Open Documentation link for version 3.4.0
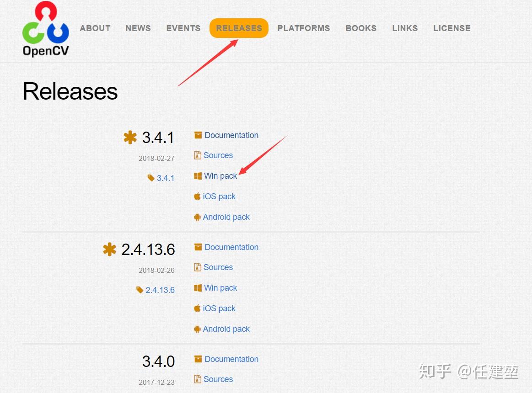532x393 pixels. 231,359
